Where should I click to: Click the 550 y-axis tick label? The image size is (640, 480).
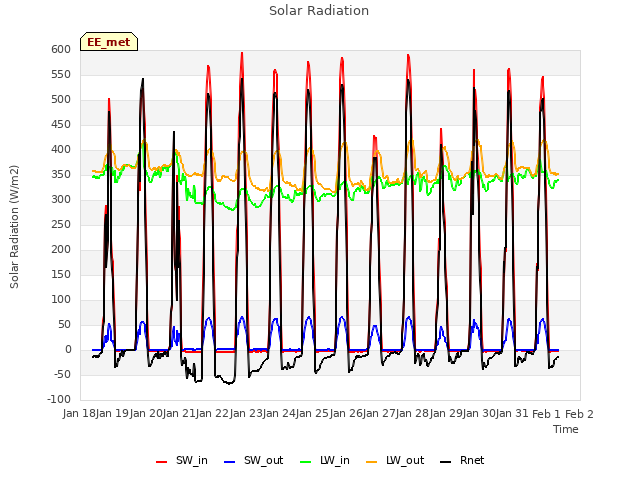coord(61,75)
